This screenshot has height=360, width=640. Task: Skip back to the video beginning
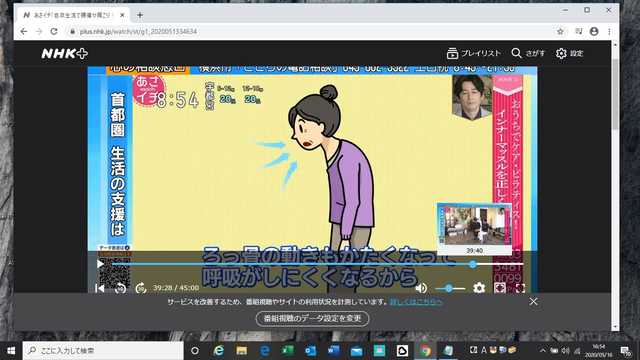pos(100,288)
